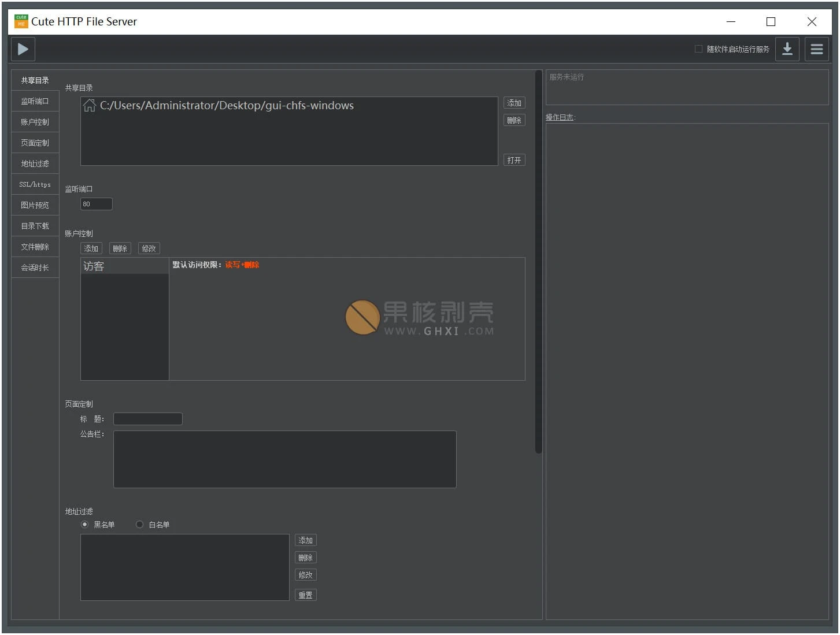
Task: Open the 账户控制 sidebar tab
Action: coord(35,122)
